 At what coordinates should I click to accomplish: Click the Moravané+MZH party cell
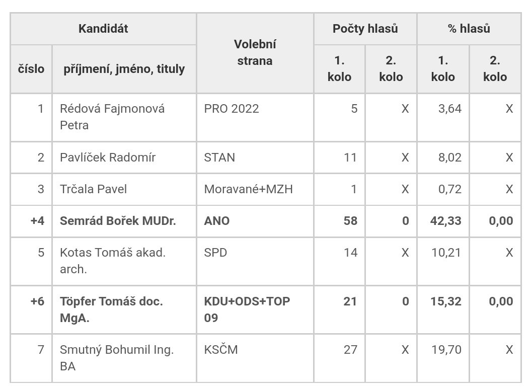tap(248, 189)
